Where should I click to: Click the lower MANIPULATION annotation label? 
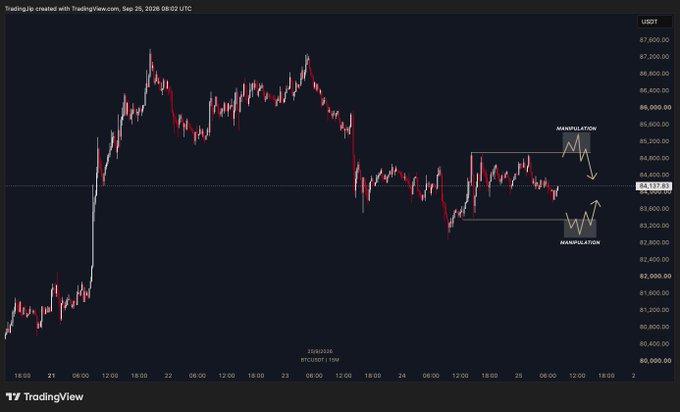(x=580, y=242)
